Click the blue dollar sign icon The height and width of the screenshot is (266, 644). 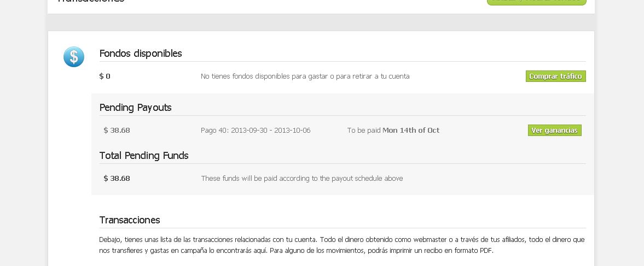coord(74,57)
